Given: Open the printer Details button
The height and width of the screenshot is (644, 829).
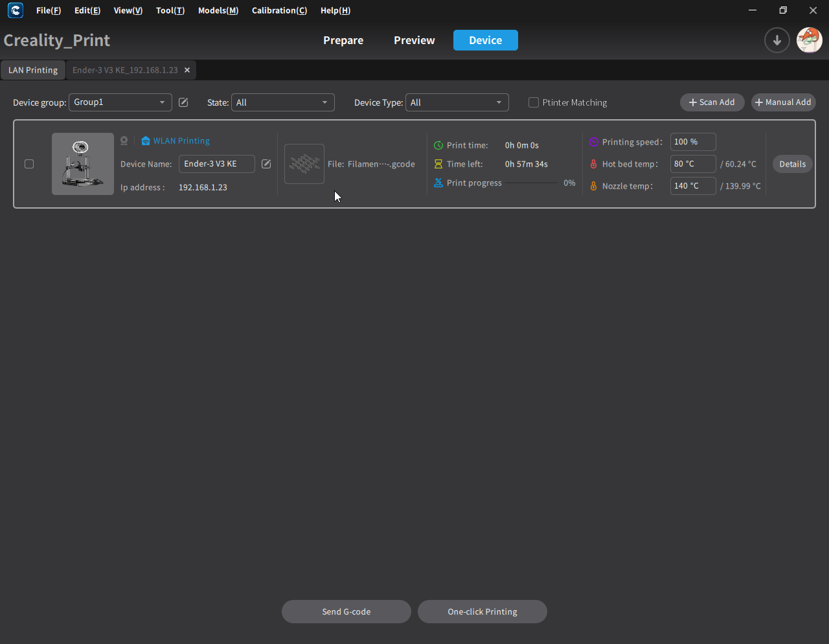Looking at the screenshot, I should (x=793, y=164).
